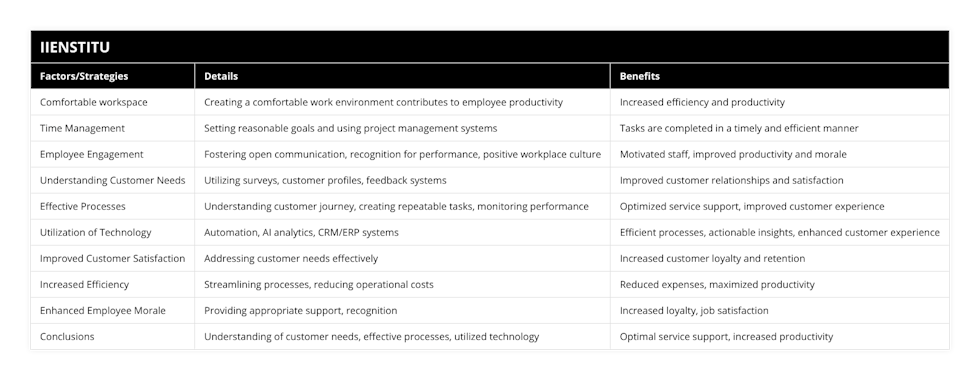Click the Conclusions row label
980x380 pixels.
(67, 336)
